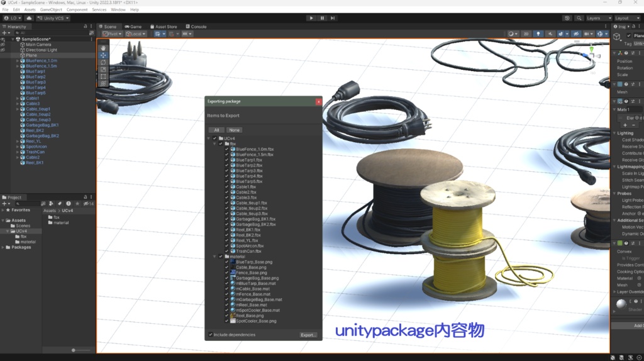Lock the Hierarchy panel
The width and height of the screenshot is (644, 361).
click(86, 26)
